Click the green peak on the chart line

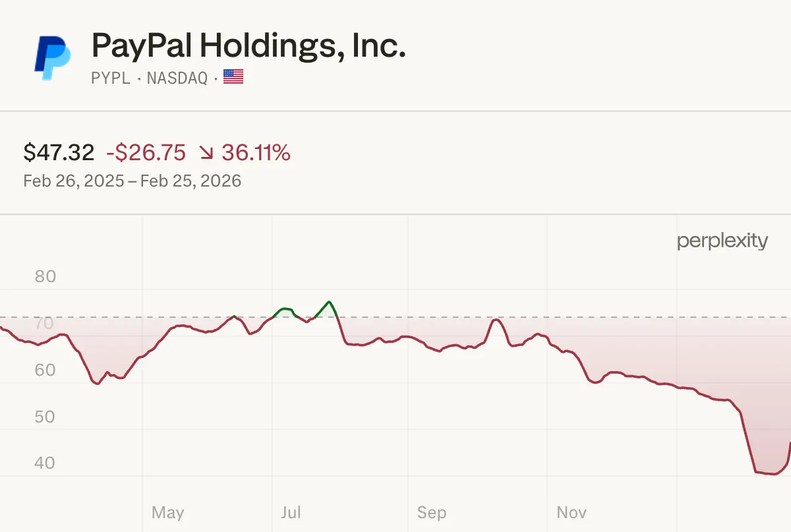tap(328, 302)
